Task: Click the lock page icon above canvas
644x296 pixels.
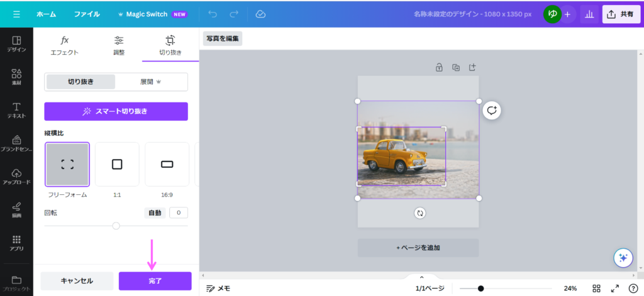Action: click(x=439, y=67)
